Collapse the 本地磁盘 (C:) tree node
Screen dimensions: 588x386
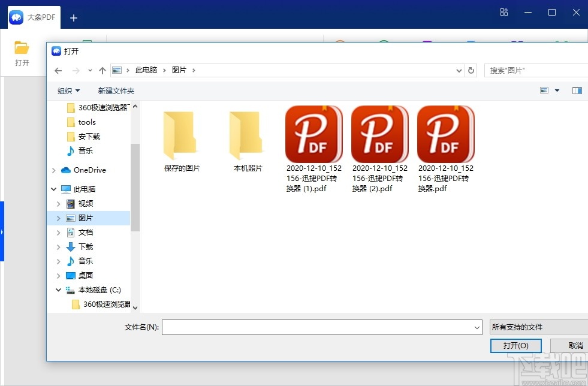[58, 289]
